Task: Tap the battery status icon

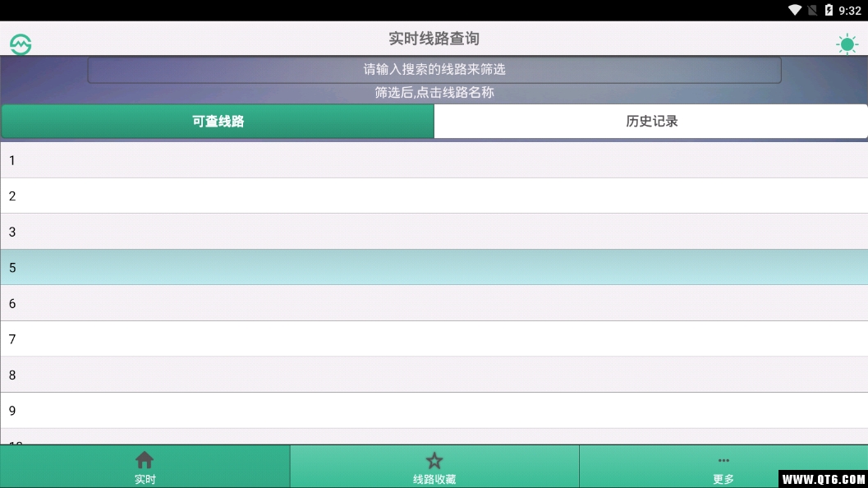Action: coord(829,10)
